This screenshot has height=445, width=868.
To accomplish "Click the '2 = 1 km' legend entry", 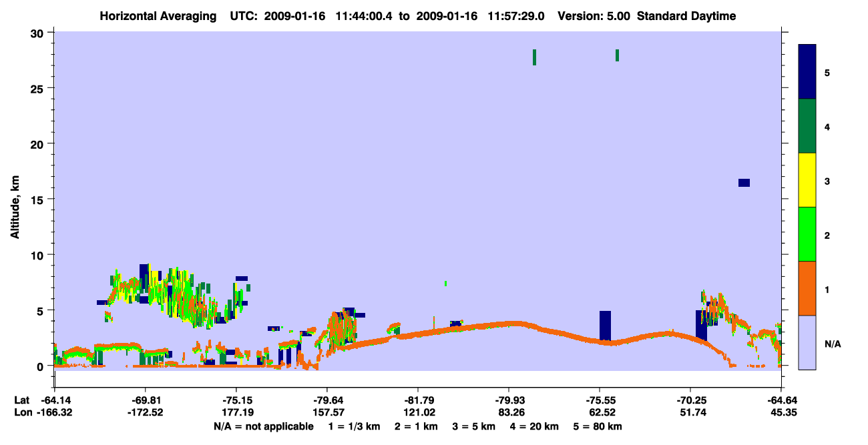I will point(416,426).
